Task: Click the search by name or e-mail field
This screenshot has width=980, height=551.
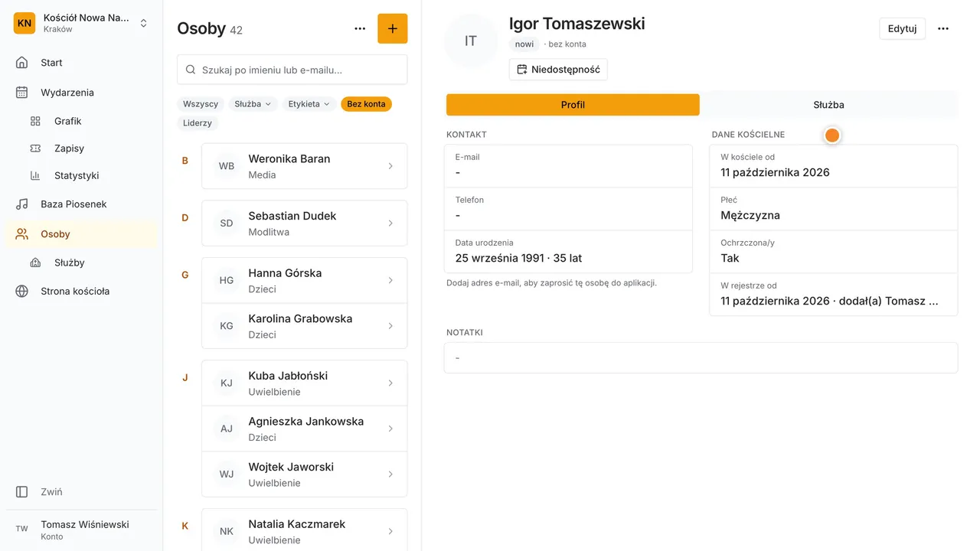Action: point(292,70)
